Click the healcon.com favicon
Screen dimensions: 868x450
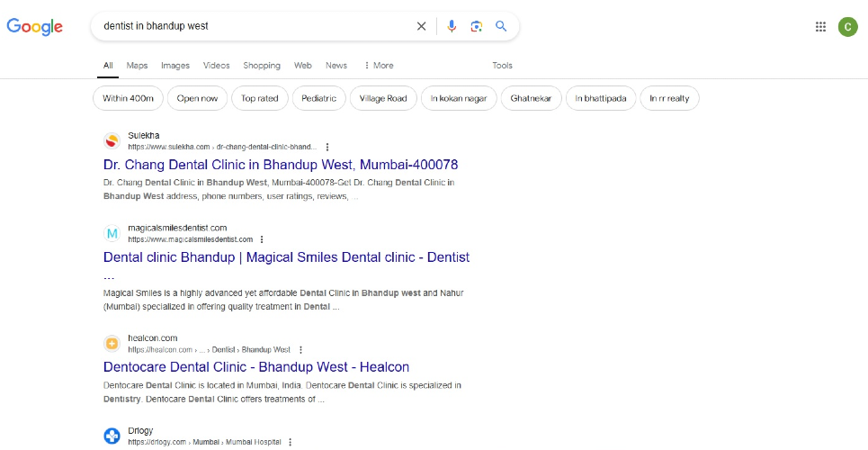112,344
